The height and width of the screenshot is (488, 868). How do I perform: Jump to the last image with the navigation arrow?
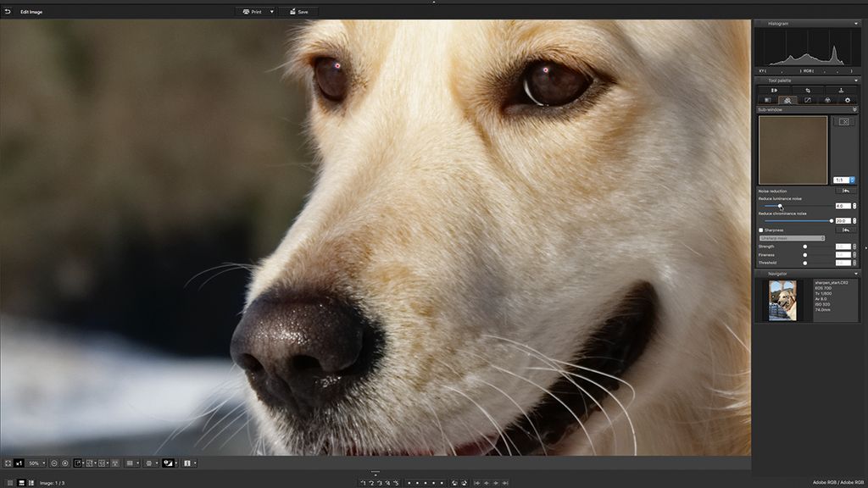click(x=506, y=481)
